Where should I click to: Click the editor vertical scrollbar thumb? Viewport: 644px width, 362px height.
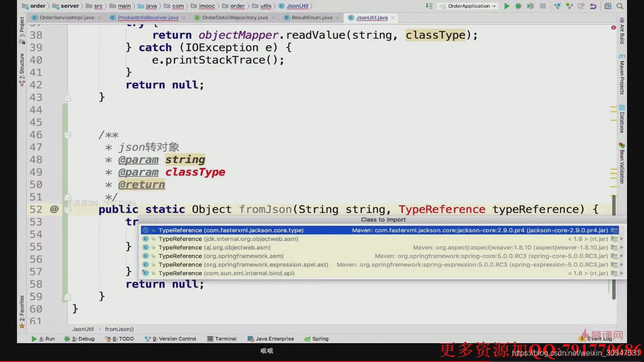614,248
